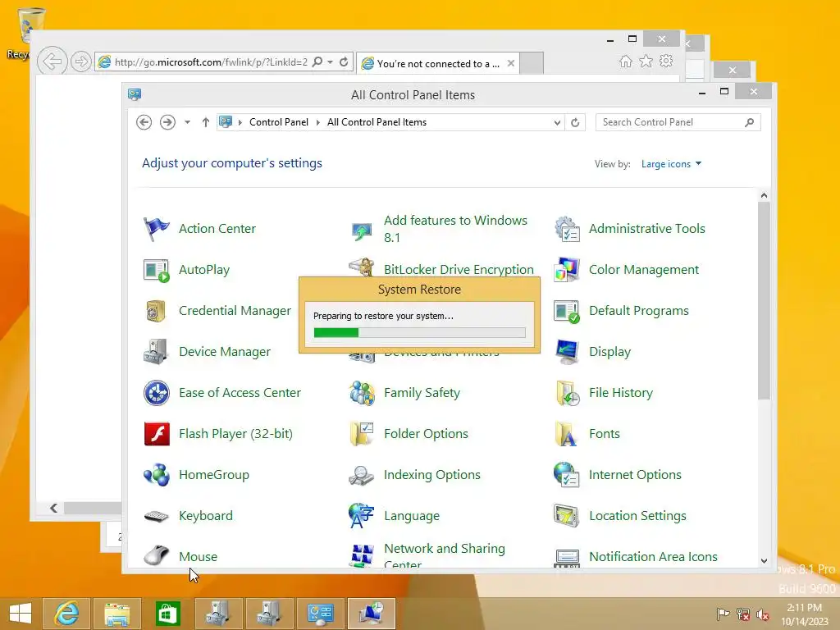Screen dimensions: 840x630
Task: Refresh the Internet Explorer page
Action: 344,62
